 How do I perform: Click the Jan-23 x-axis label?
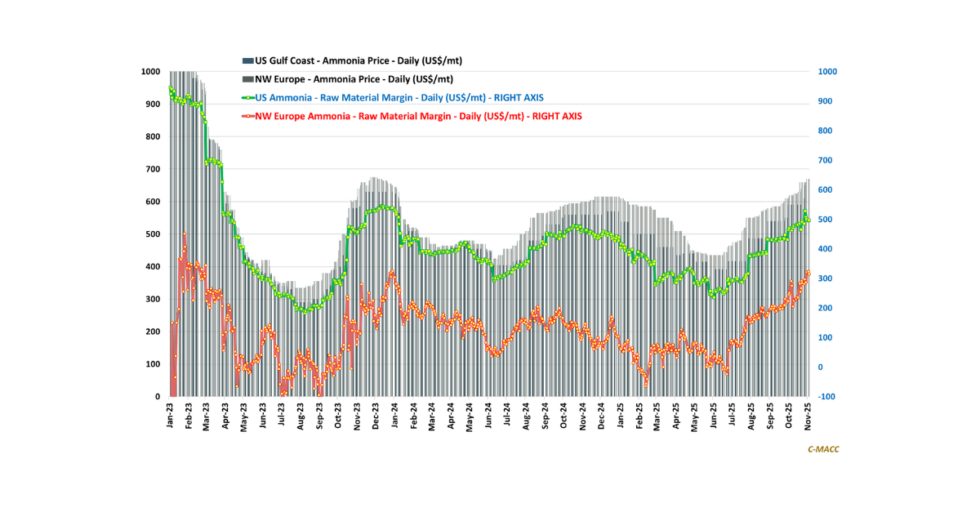[171, 416]
